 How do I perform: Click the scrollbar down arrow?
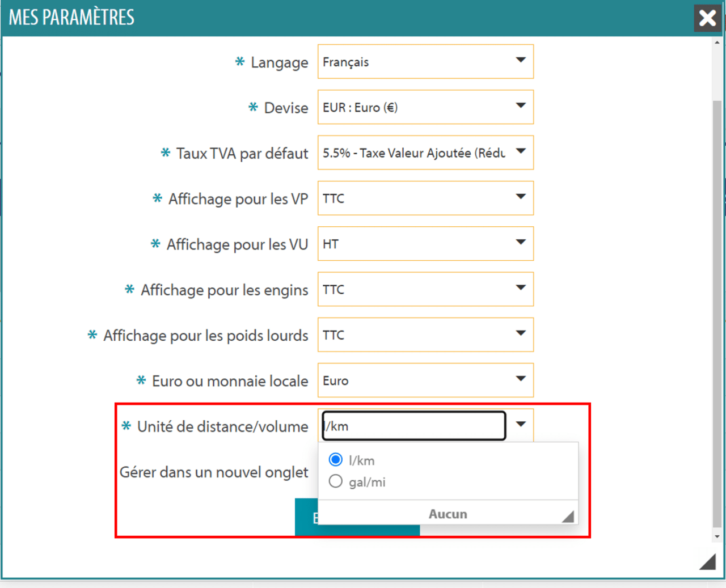click(717, 536)
